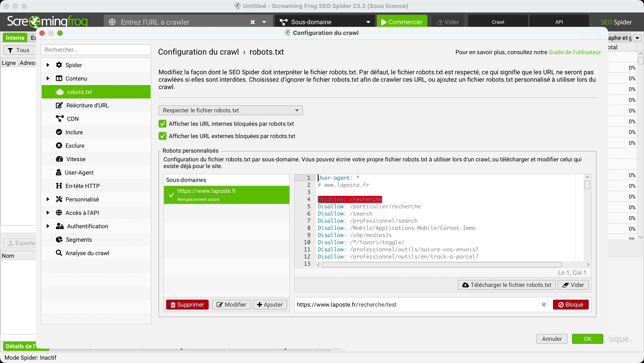Click the Commencer crawl button
Screen dimensions: 644x363
pyautogui.click(x=402, y=22)
